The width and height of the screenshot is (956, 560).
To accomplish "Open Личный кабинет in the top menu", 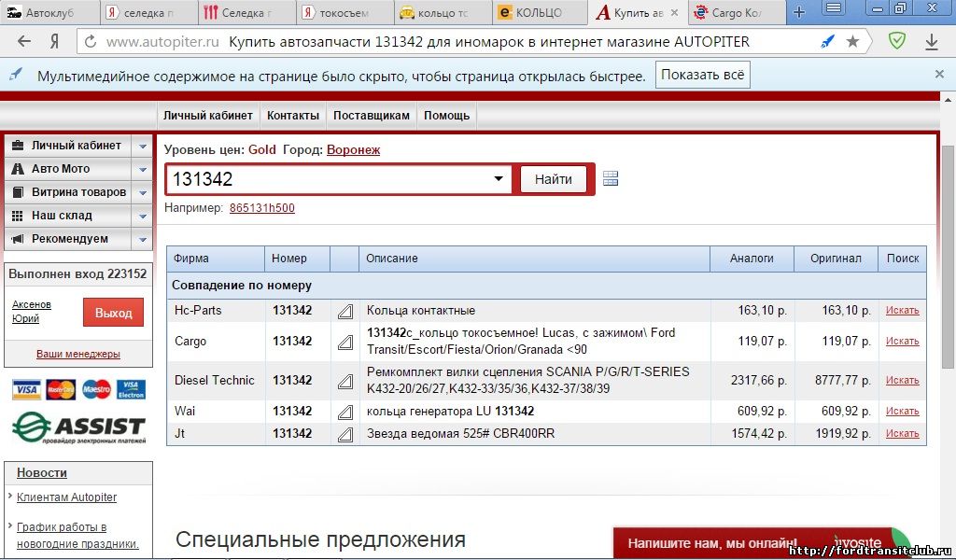I will [x=208, y=115].
